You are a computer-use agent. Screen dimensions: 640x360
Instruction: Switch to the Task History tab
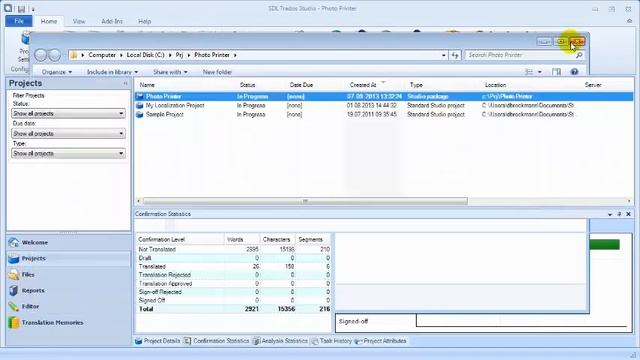coord(331,341)
